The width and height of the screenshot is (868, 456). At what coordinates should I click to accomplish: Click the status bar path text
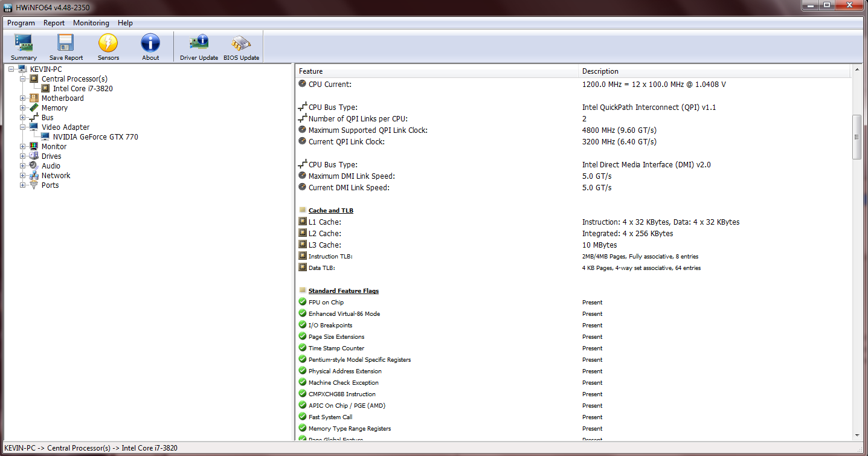(91, 448)
